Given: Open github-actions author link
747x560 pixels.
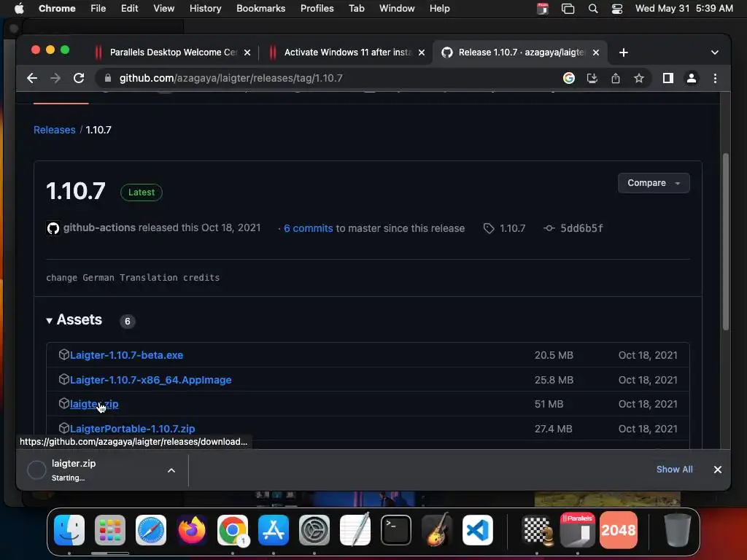Looking at the screenshot, I should 99,227.
